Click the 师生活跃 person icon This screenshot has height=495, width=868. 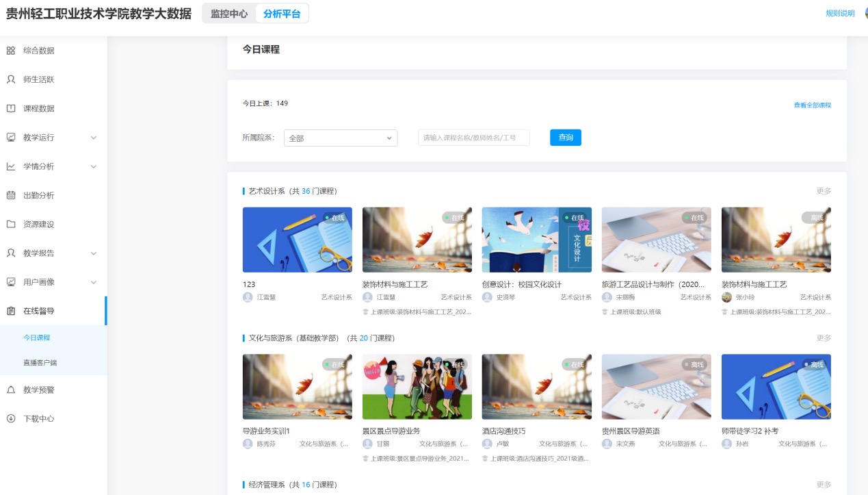pyautogui.click(x=11, y=79)
